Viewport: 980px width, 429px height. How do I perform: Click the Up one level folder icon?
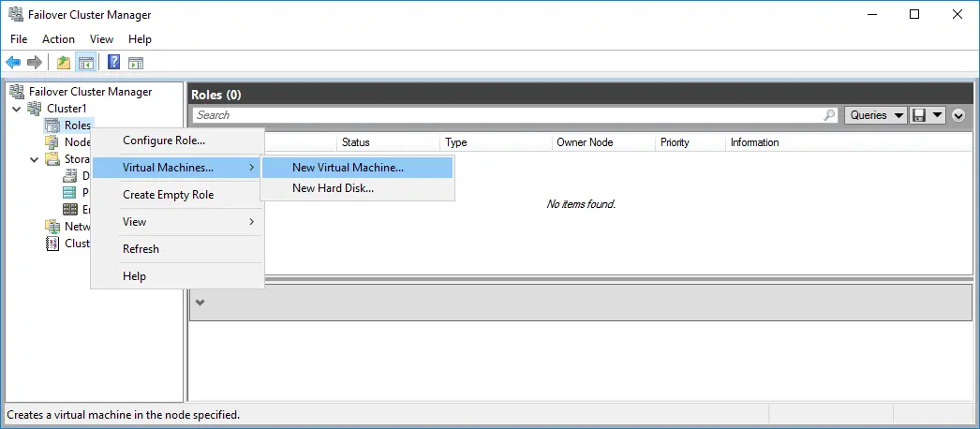(x=63, y=63)
